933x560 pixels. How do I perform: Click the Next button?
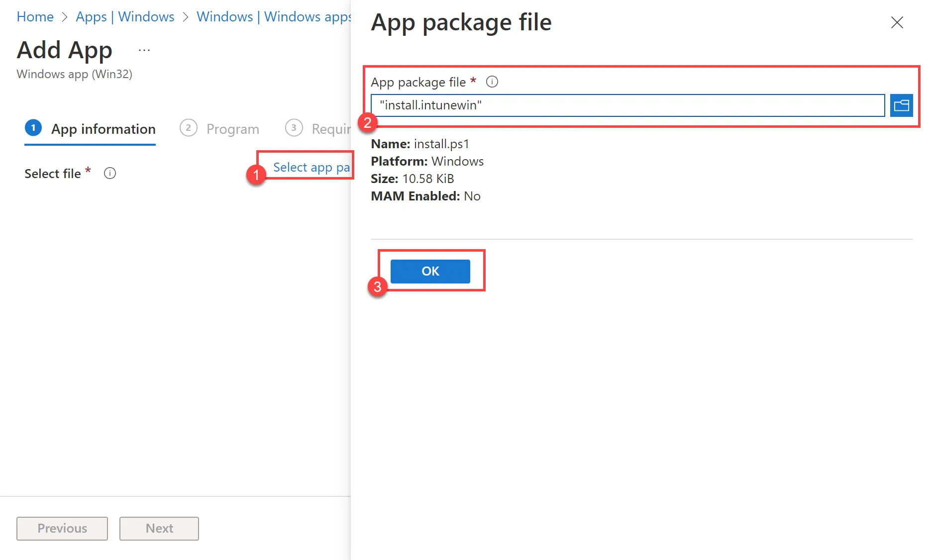(x=159, y=528)
